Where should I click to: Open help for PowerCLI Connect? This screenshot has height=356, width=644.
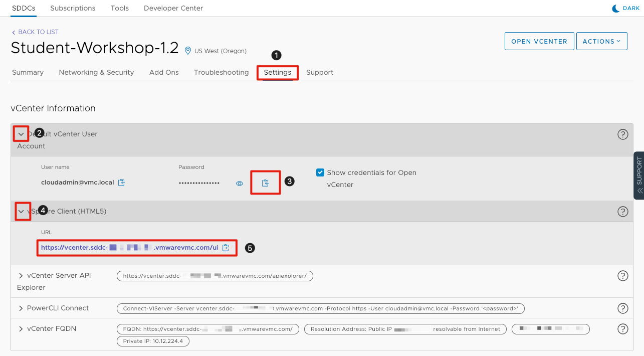(622, 308)
